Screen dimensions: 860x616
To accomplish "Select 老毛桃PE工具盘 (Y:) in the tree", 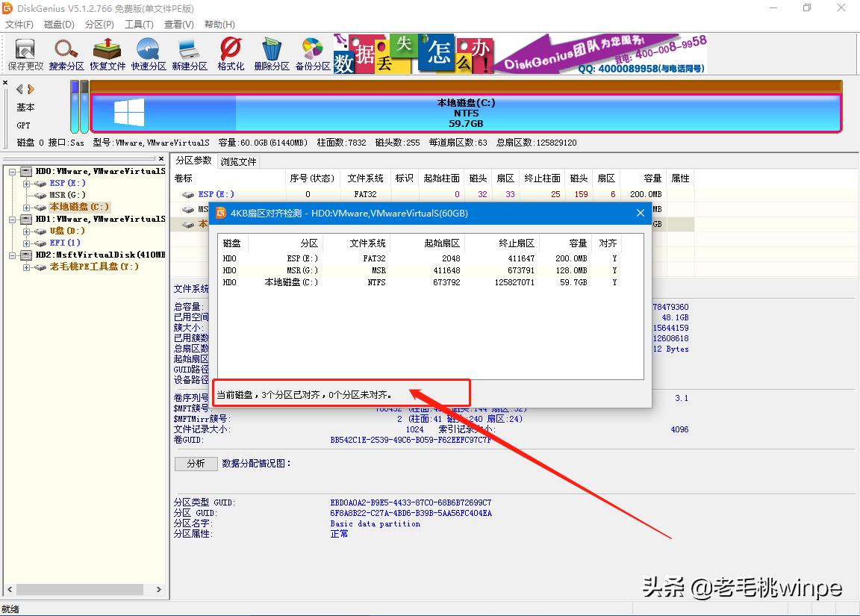I will coord(94,267).
